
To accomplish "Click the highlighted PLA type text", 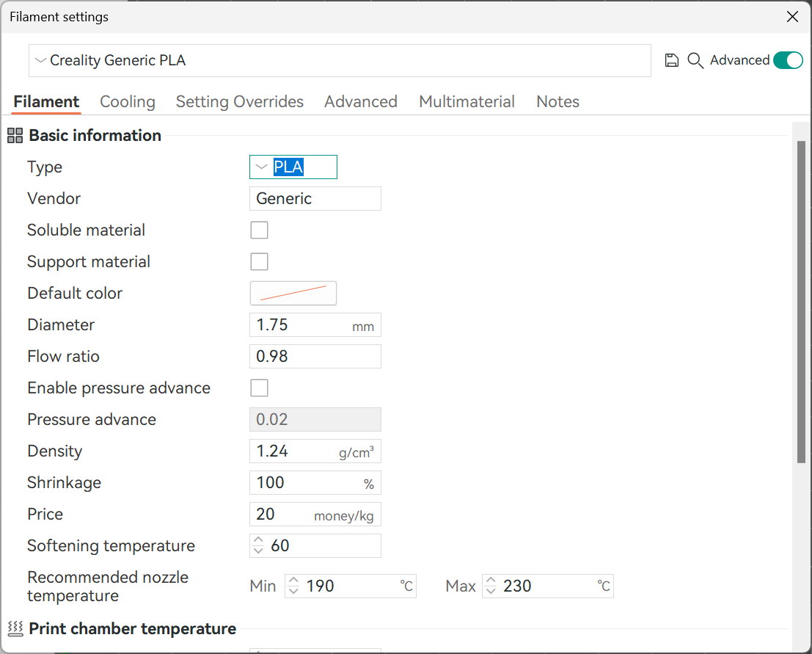I will 288,167.
